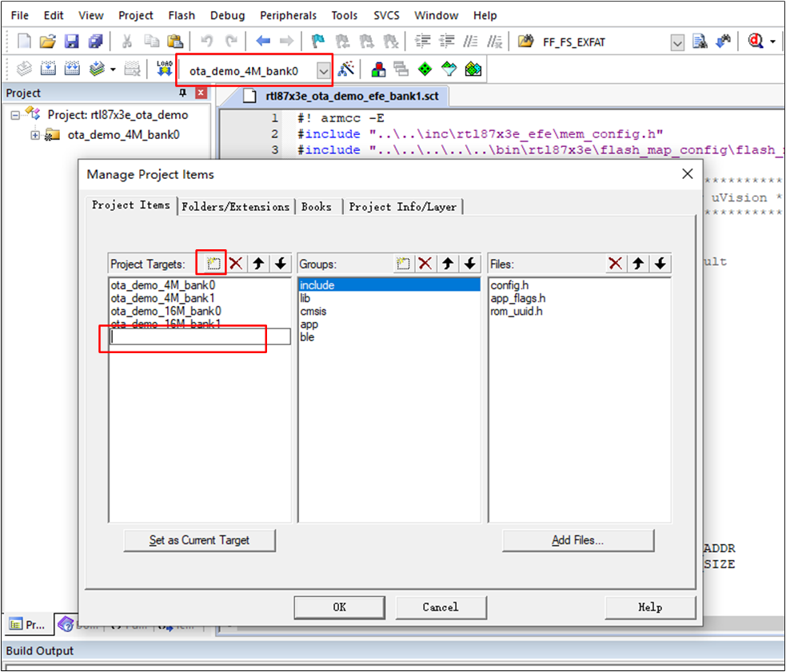Switch to Folders/Extensions tab
786x672 pixels.
pos(236,206)
